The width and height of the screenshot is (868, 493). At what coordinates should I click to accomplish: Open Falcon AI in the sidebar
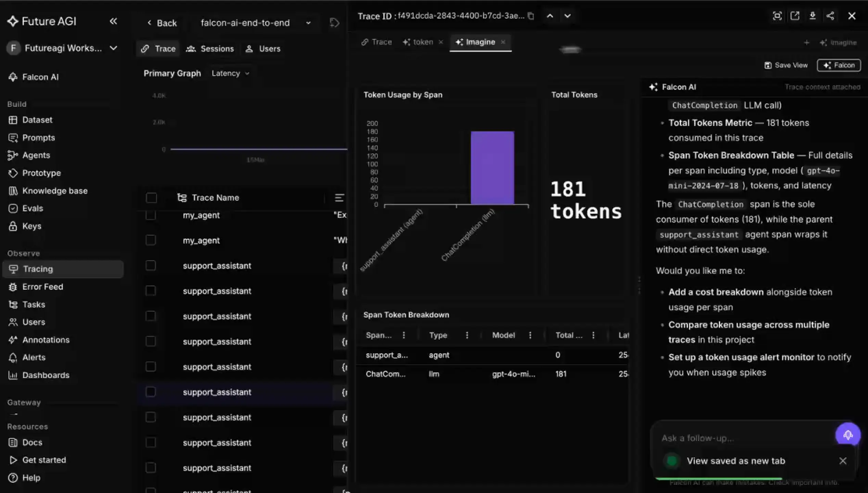pos(34,77)
